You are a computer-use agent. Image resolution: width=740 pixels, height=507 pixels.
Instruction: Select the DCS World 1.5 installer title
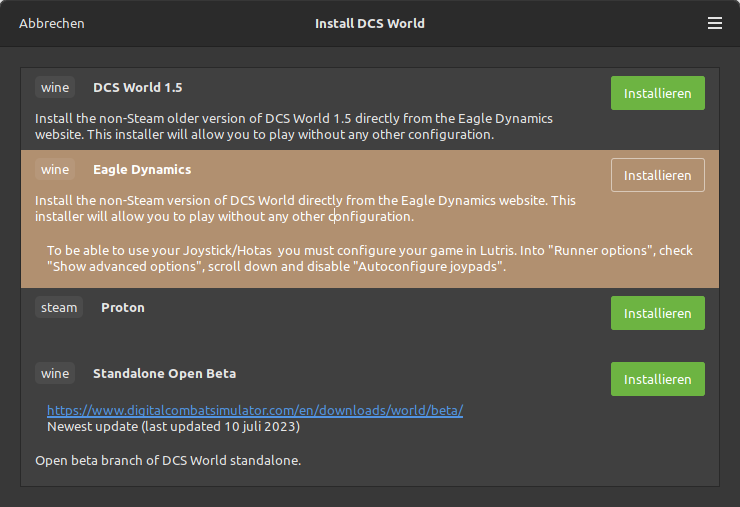[x=137, y=87]
